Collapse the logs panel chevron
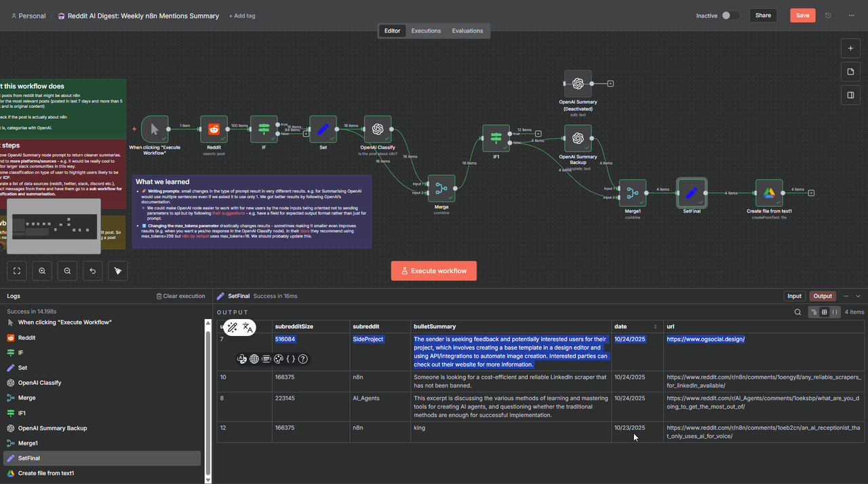This screenshot has height=484, width=868. coord(858,296)
